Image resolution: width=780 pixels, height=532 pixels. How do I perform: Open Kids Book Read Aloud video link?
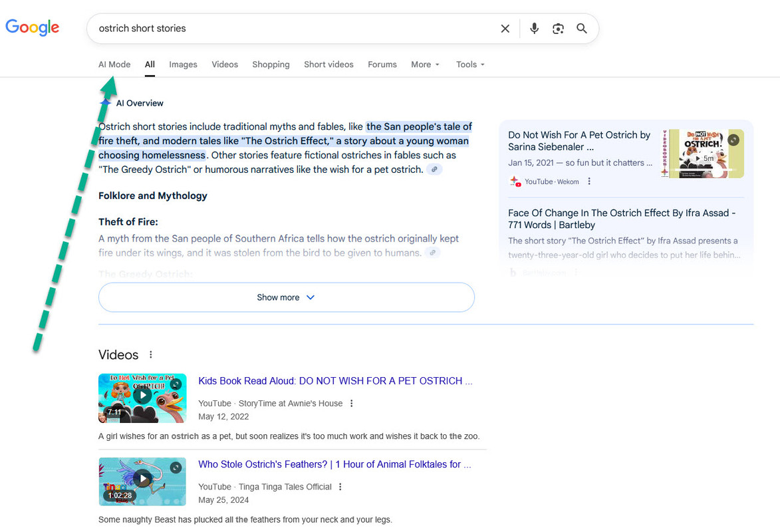[x=335, y=380]
